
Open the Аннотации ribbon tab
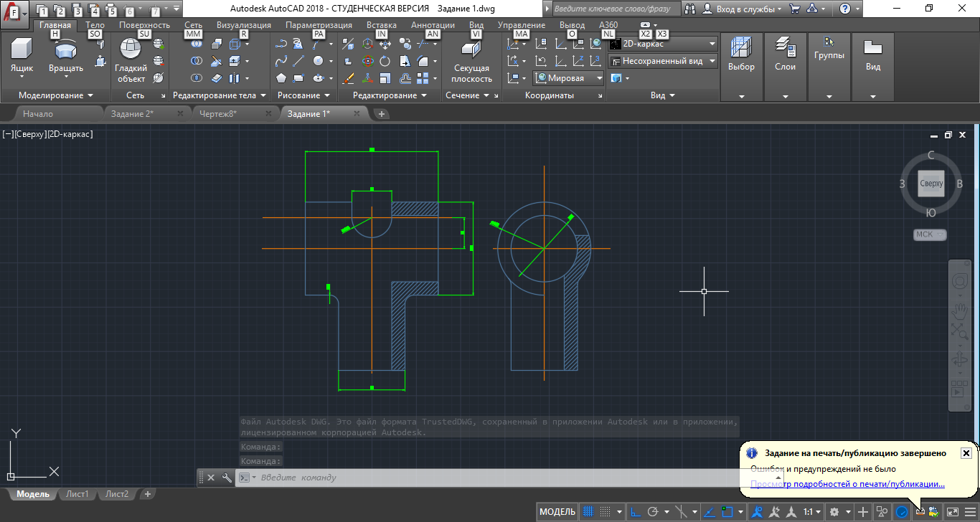click(x=433, y=25)
